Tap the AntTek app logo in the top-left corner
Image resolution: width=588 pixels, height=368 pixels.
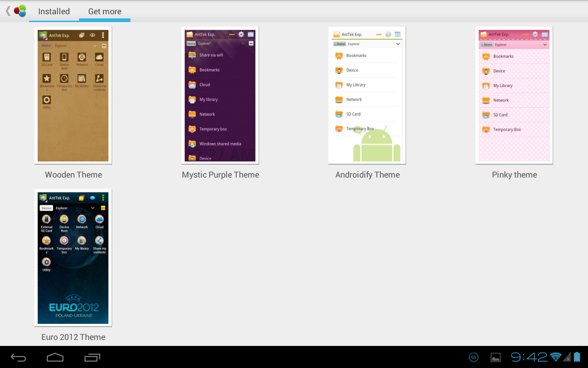click(18, 10)
